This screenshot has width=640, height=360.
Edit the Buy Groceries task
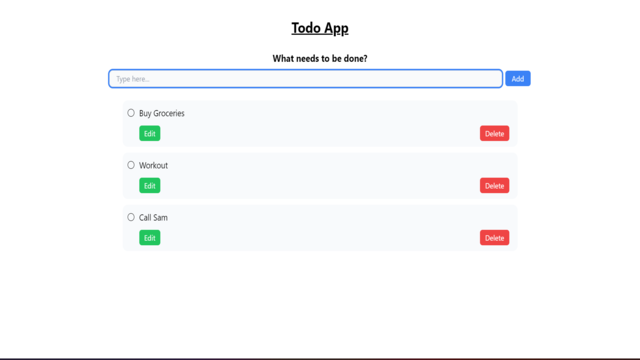pos(149,133)
